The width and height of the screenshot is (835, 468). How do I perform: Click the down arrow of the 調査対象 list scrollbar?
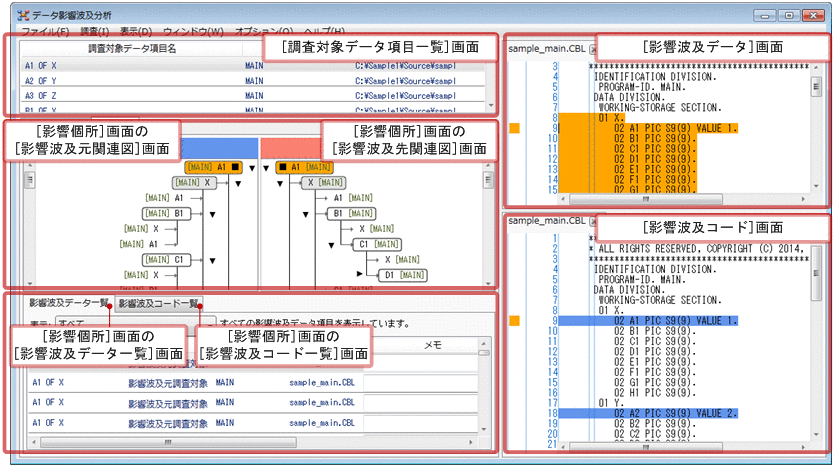[490, 105]
